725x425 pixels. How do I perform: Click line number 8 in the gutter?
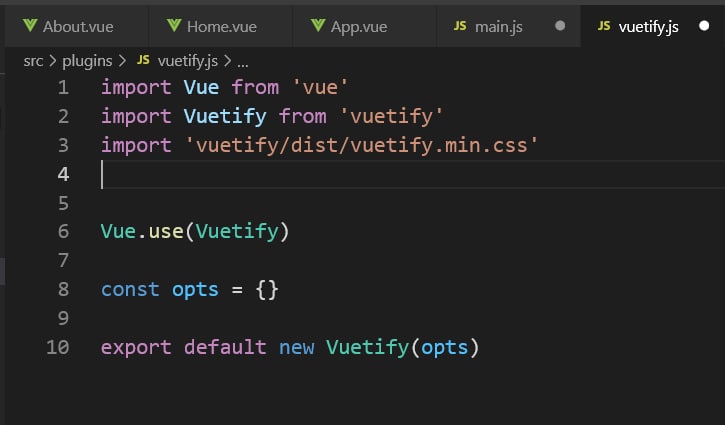63,289
